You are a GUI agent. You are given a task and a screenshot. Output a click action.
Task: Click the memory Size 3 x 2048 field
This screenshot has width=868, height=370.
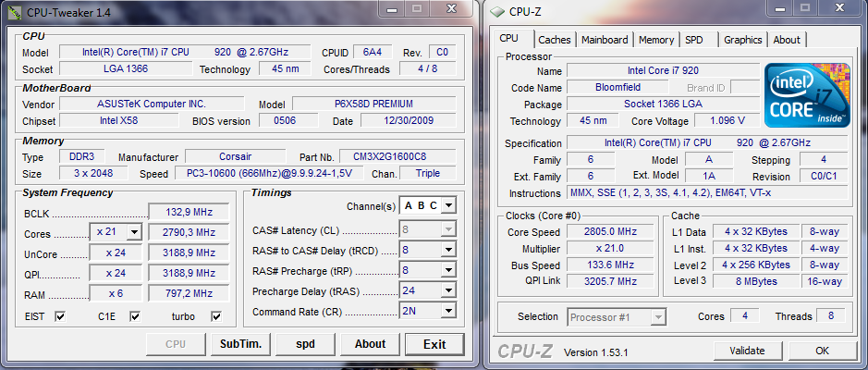pos(93,173)
